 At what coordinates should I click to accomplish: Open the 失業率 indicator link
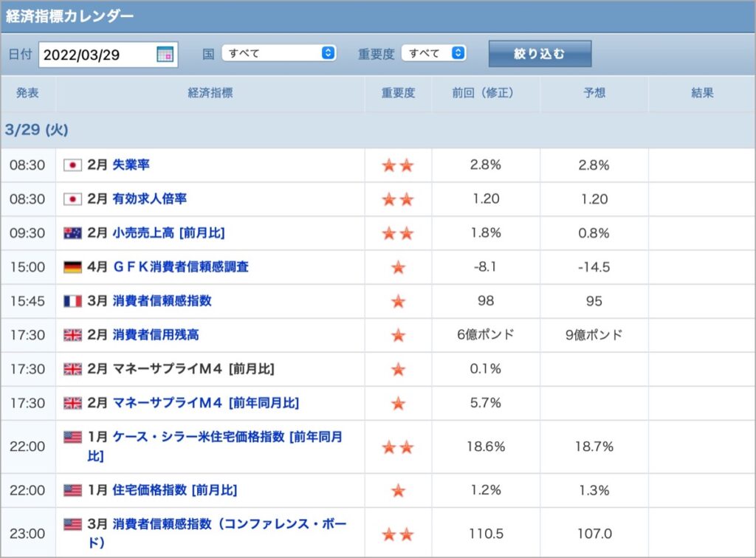tap(131, 165)
